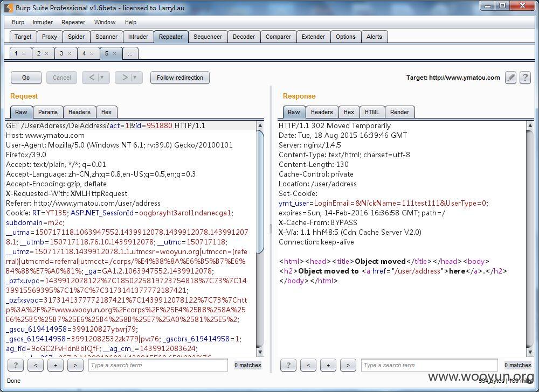The height and width of the screenshot is (392, 539).
Task: Show response Headers tab
Action: click(x=322, y=112)
